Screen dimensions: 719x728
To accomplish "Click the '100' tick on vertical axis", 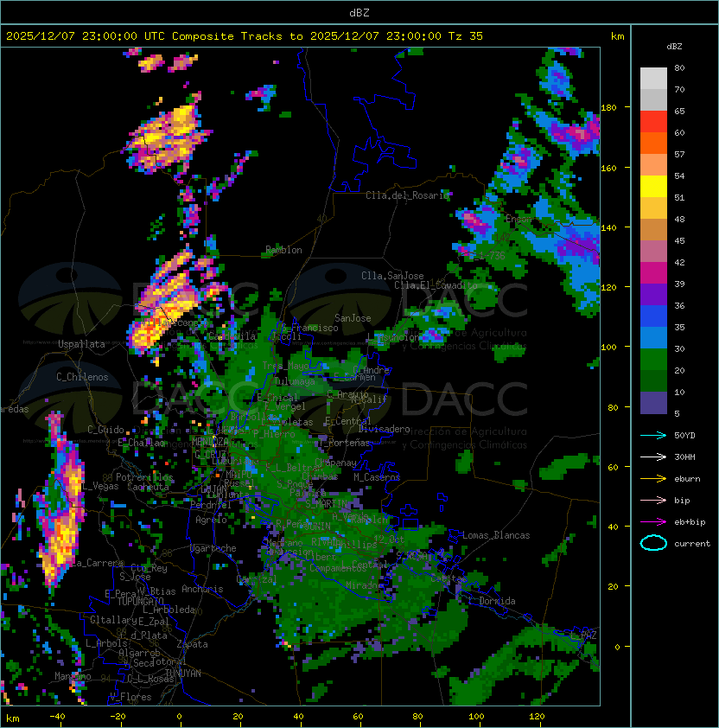I will (608, 348).
